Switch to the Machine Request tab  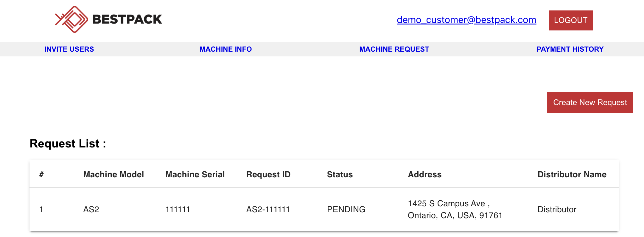(x=394, y=49)
